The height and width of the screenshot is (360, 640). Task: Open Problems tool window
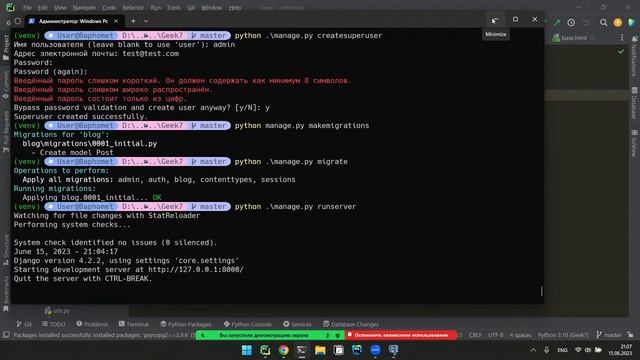pos(92,324)
